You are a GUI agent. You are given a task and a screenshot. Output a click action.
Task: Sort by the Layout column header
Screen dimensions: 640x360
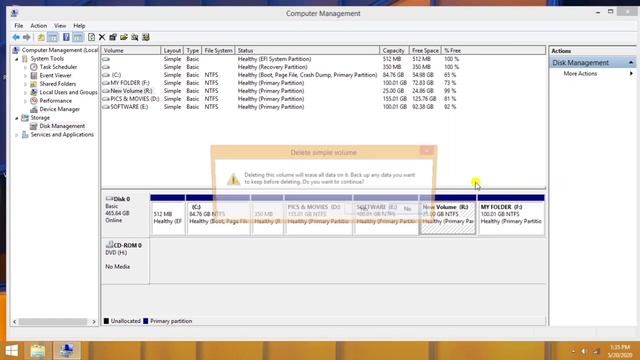[x=172, y=51]
